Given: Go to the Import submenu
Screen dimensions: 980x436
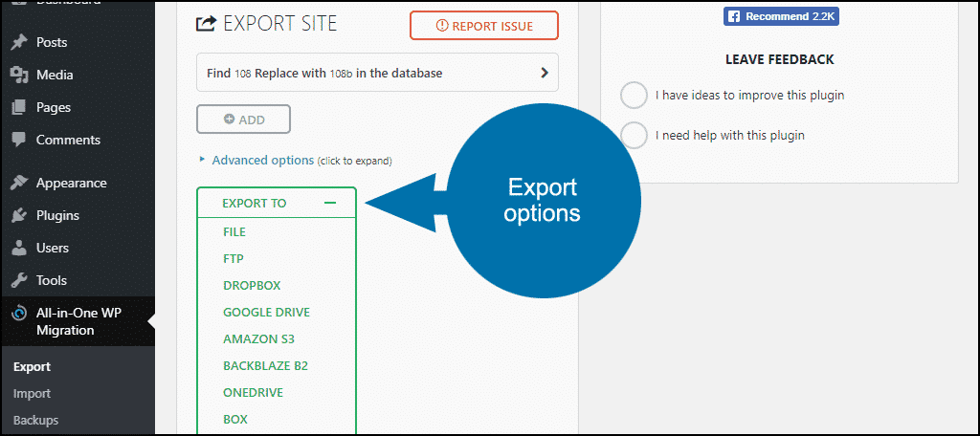Looking at the screenshot, I should (32, 394).
